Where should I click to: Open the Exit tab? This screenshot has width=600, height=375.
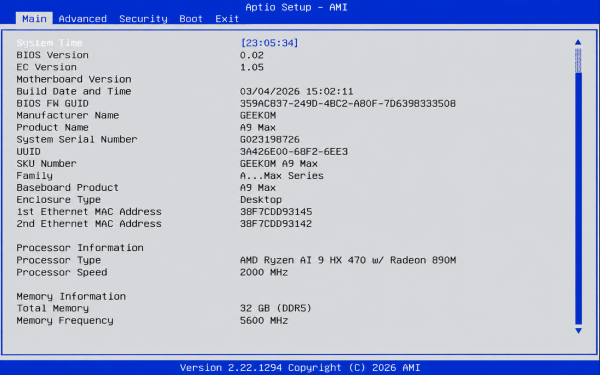pos(227,19)
